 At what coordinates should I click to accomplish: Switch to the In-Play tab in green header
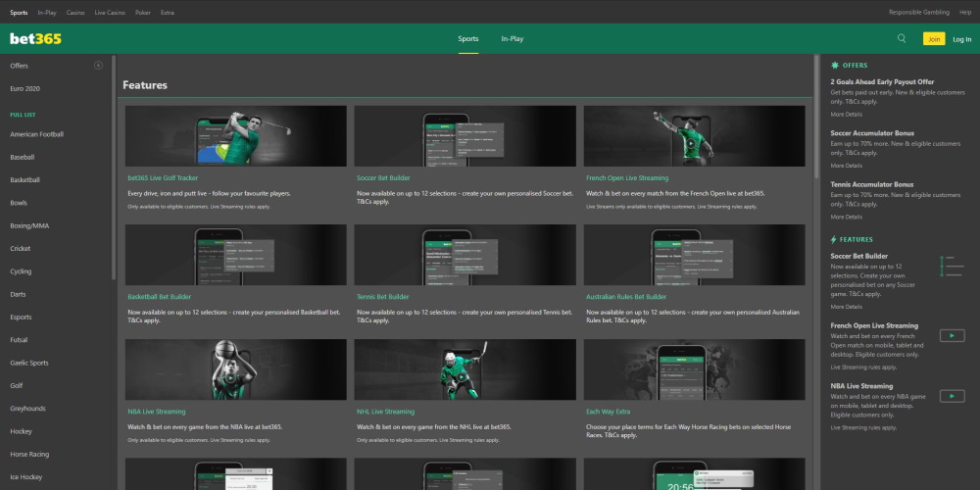(x=512, y=39)
